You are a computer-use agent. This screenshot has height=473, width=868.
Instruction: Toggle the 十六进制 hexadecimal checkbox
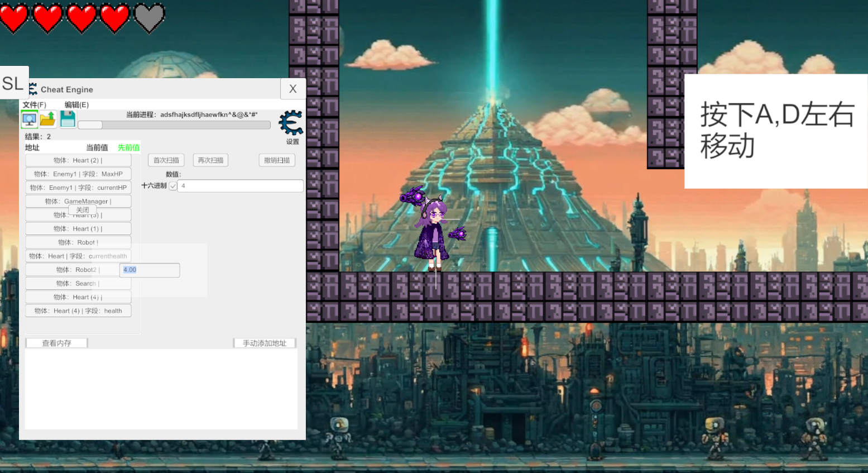click(173, 186)
